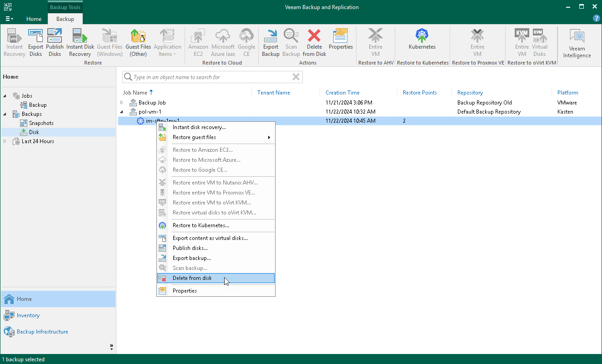Click Default Backup Repository cell
602x364 pixels.
[489, 112]
